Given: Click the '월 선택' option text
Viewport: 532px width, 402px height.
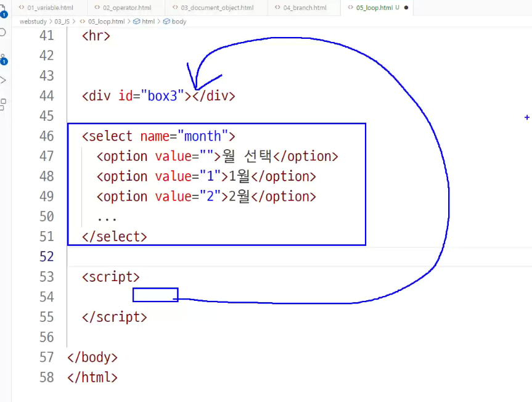Looking at the screenshot, I should pyautogui.click(x=247, y=156).
